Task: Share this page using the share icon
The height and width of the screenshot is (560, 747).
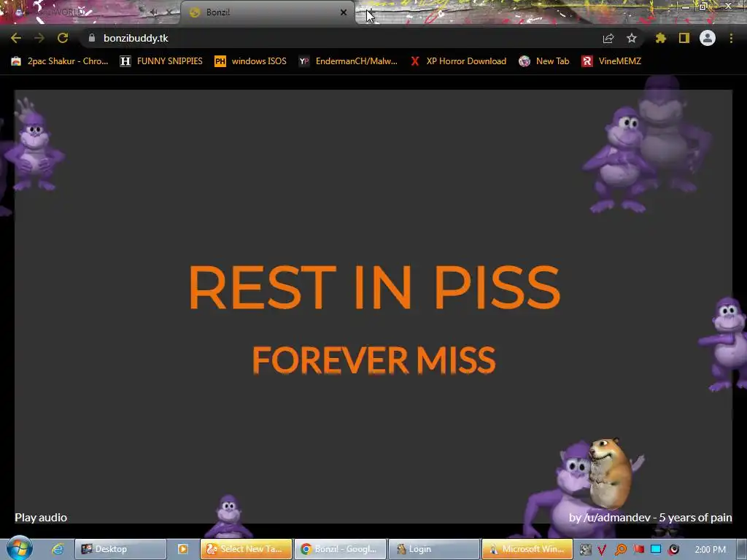Action: click(x=608, y=38)
